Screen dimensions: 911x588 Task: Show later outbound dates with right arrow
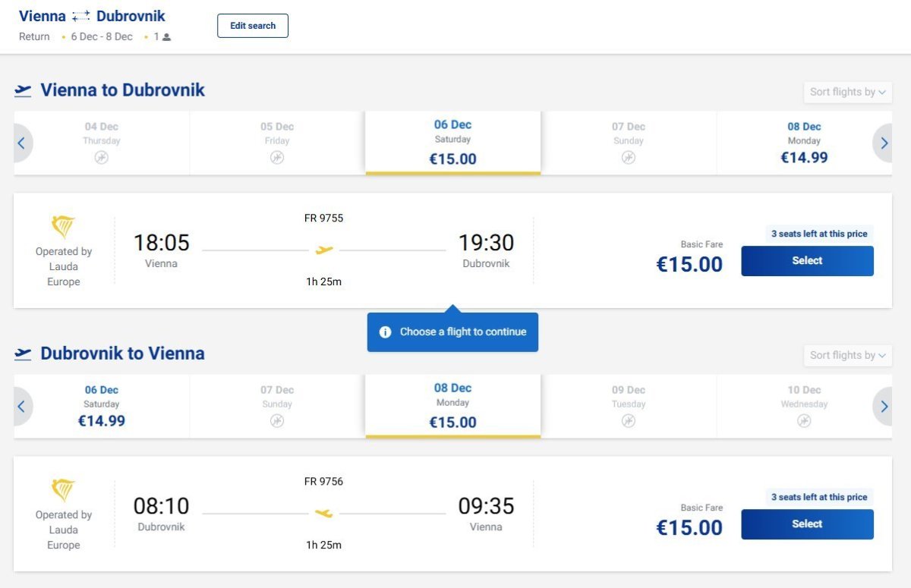coord(884,143)
